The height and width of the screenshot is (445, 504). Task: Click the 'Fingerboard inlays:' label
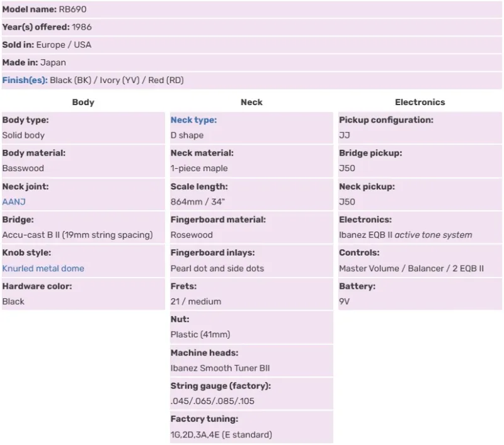pyautogui.click(x=213, y=252)
